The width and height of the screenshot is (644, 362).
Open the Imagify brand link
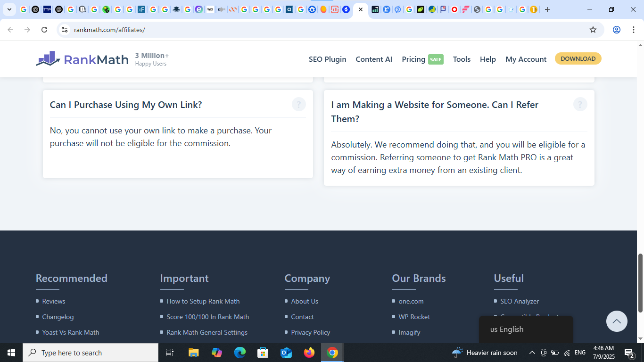409,332
